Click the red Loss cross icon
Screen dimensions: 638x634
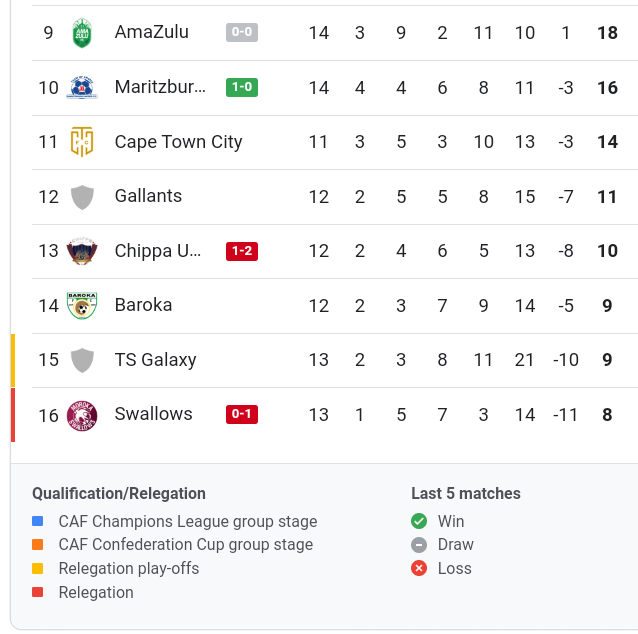[419, 568]
